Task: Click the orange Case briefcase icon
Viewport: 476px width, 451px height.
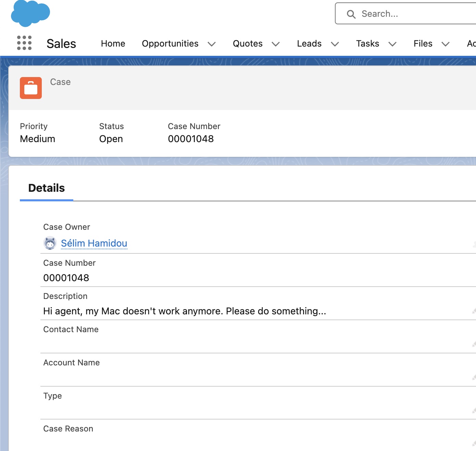Action: pyautogui.click(x=31, y=88)
